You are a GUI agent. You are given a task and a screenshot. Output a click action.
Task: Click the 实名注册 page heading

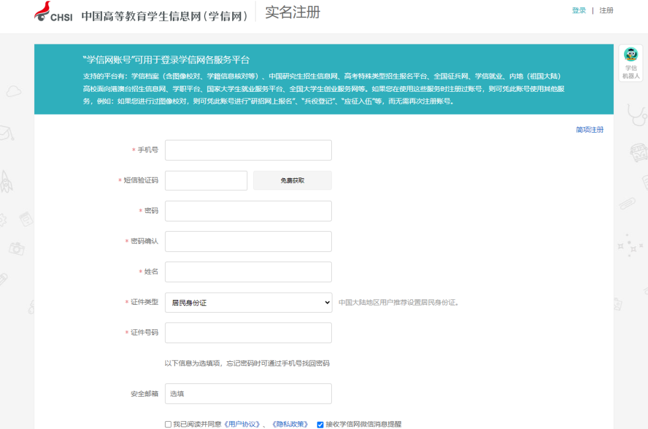coord(293,12)
